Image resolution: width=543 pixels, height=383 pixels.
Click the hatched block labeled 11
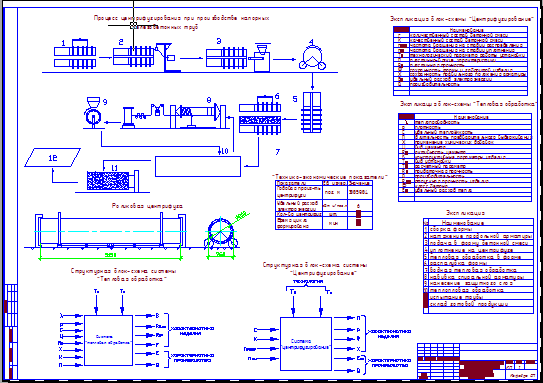click(108, 180)
